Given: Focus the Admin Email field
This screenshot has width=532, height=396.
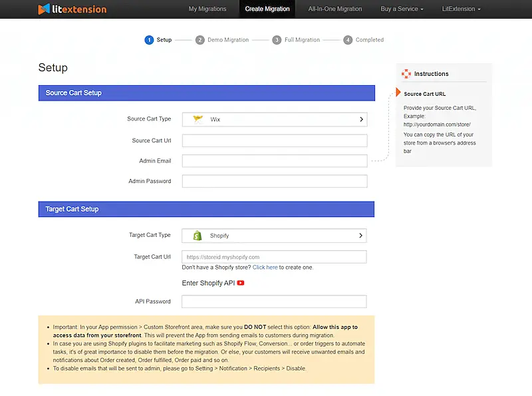Looking at the screenshot, I should [274, 160].
